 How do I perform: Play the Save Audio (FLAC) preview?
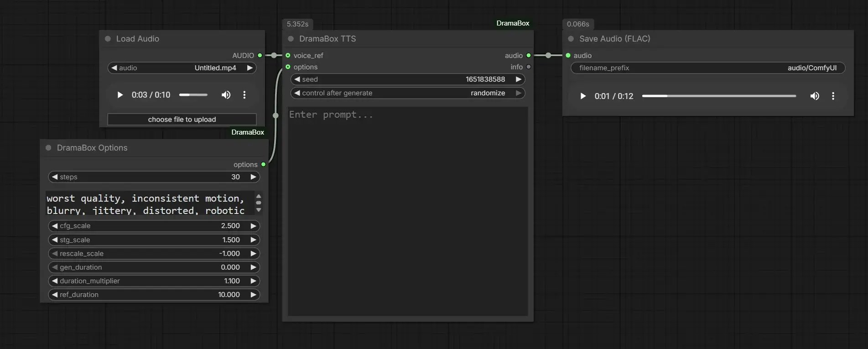582,96
